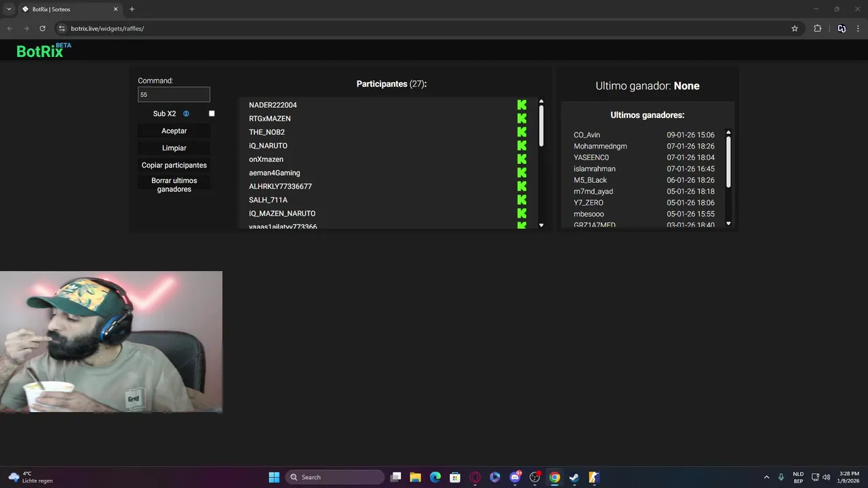Reload the page with the refresh icon
Image resolution: width=868 pixels, height=488 pixels.
(x=42, y=28)
